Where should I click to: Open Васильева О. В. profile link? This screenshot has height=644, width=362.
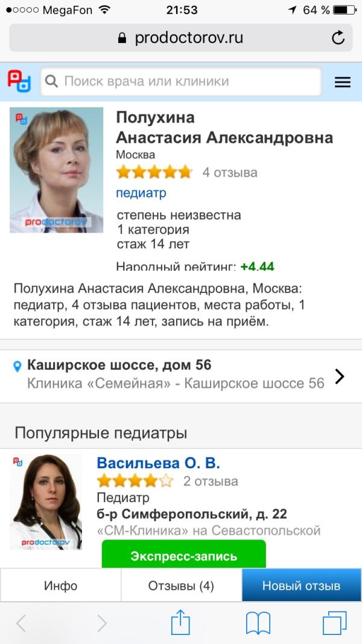tap(158, 463)
